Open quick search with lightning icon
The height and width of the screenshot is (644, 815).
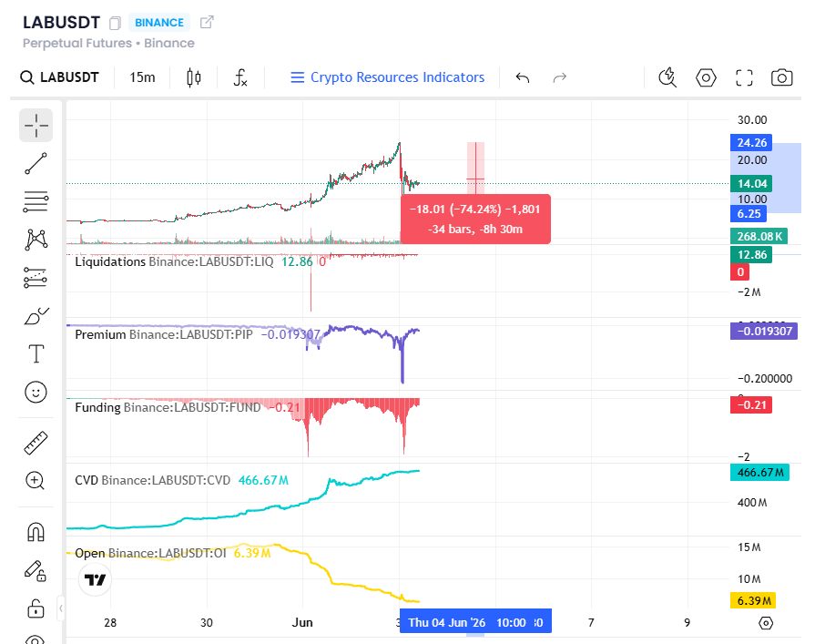tap(667, 77)
